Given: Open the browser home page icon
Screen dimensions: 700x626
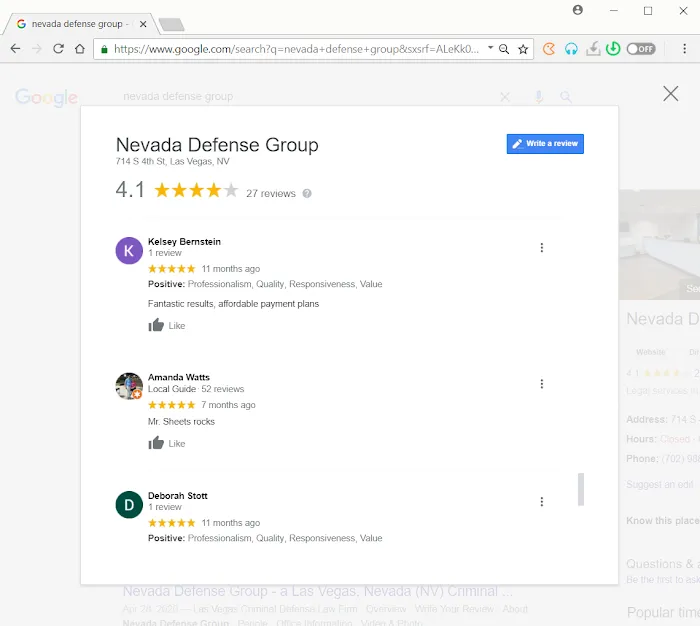Looking at the screenshot, I should (80, 49).
